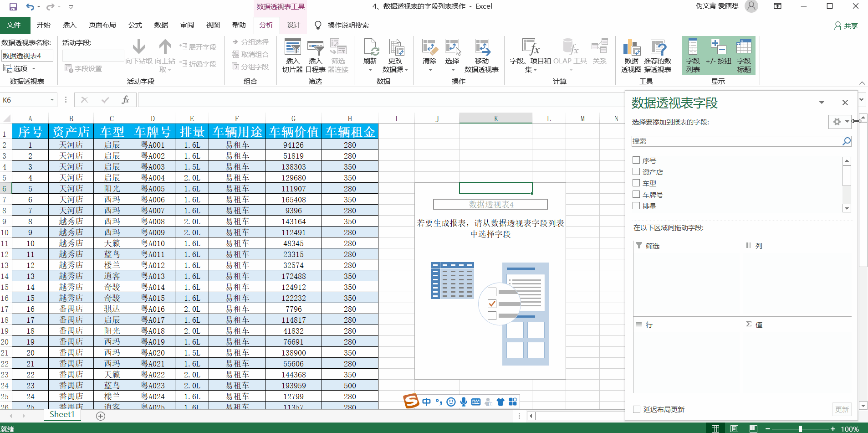
Task: Switch to the 设计 (Design) tab
Action: [293, 25]
